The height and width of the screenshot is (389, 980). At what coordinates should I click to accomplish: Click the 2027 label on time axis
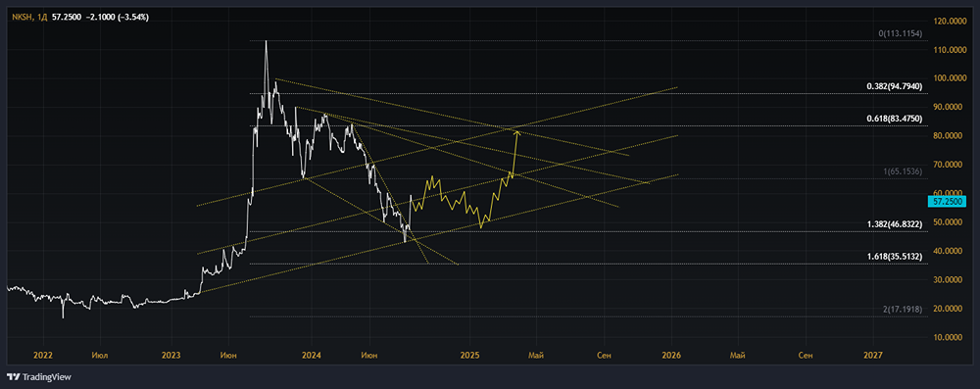[x=872, y=356]
